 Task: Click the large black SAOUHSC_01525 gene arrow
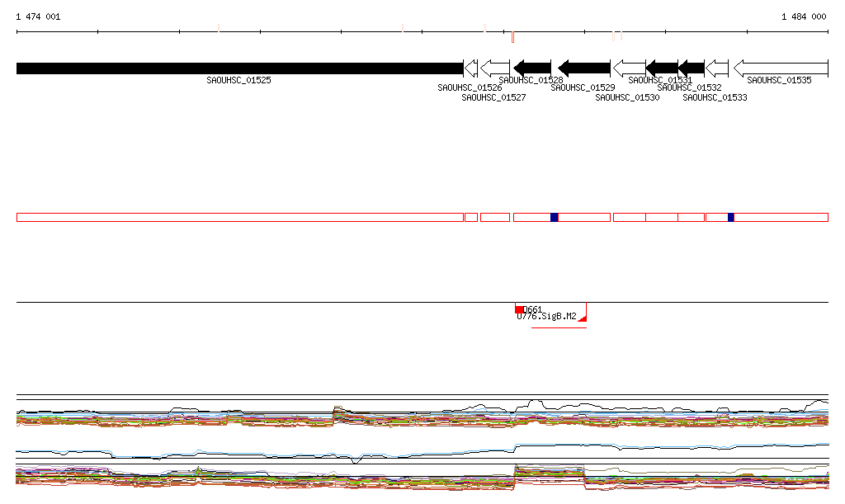(239, 68)
